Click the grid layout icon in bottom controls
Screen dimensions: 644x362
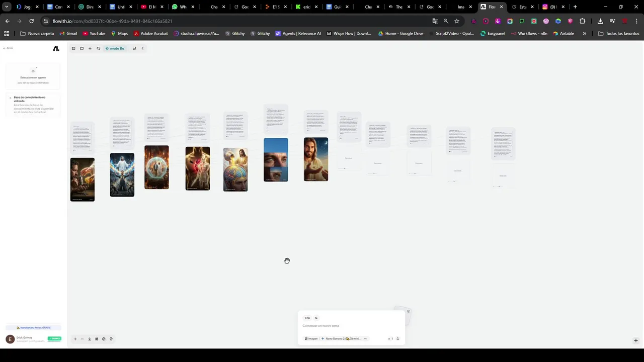click(x=97, y=339)
